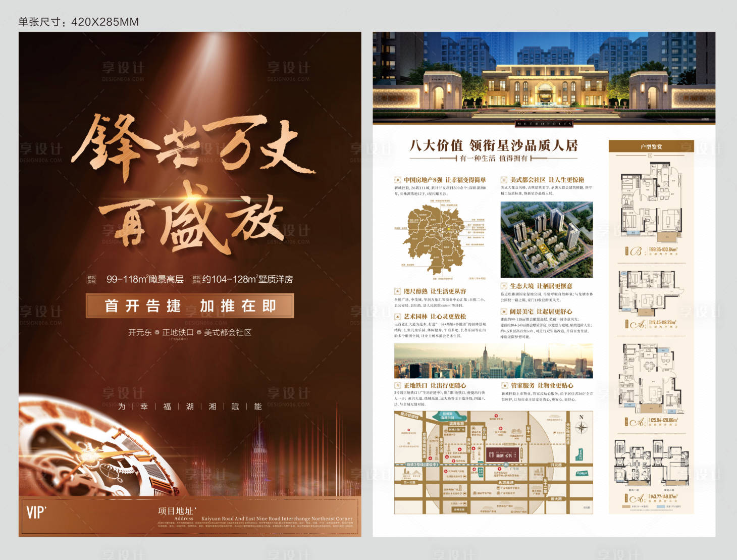
Task: Click the VIP logo on the left poster
Action: [36, 512]
